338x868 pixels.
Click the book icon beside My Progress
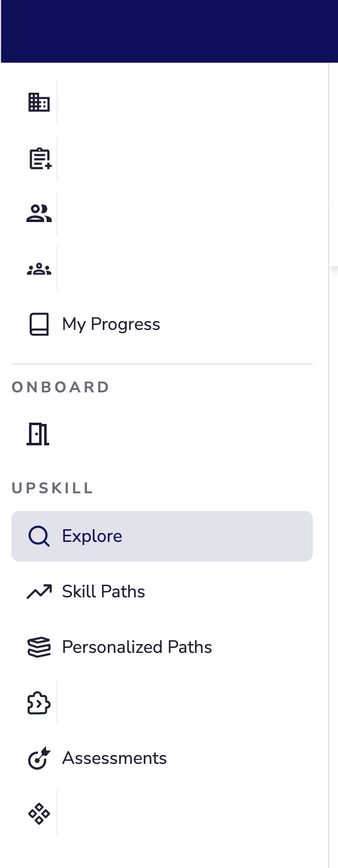point(39,324)
